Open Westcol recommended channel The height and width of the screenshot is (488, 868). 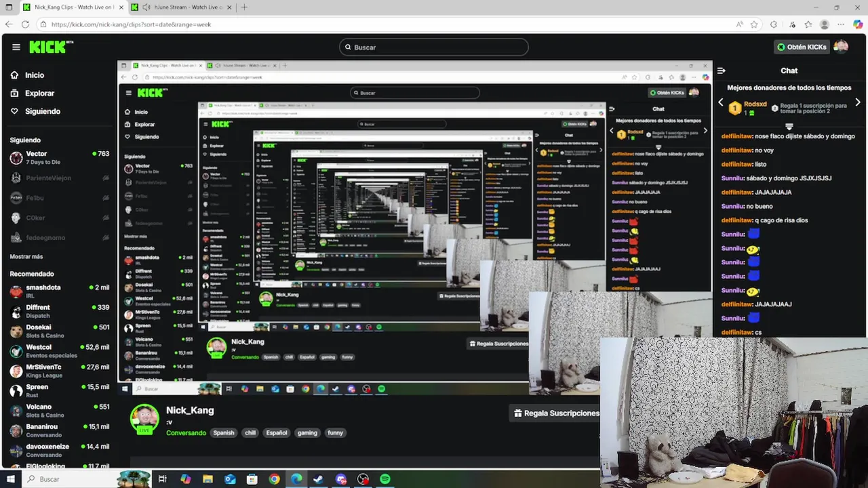59,351
